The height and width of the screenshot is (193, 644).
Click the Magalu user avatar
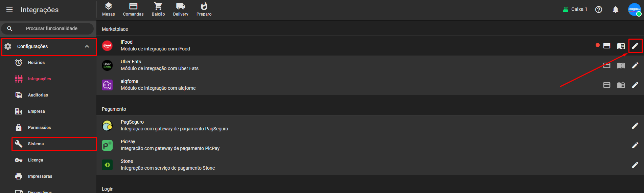pos(634,9)
